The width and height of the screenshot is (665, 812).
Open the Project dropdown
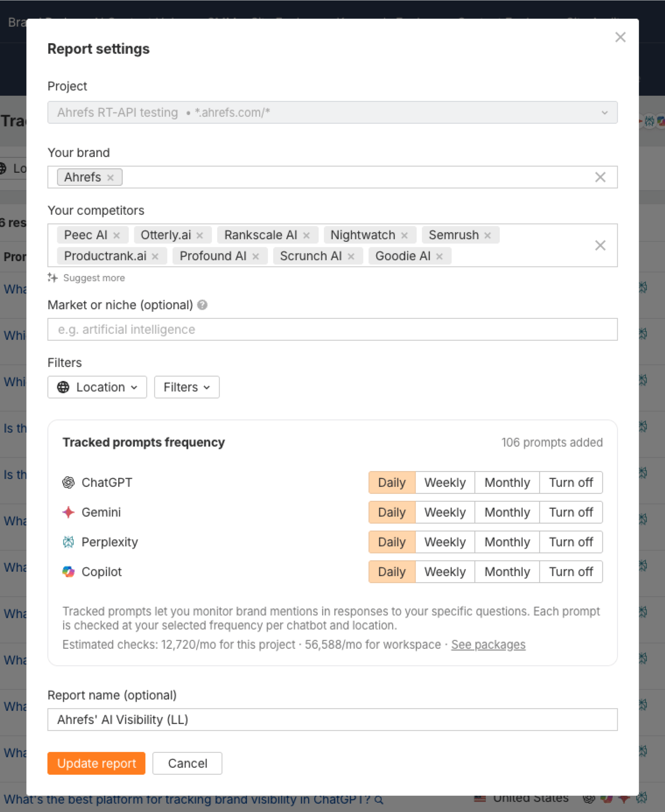(x=332, y=112)
